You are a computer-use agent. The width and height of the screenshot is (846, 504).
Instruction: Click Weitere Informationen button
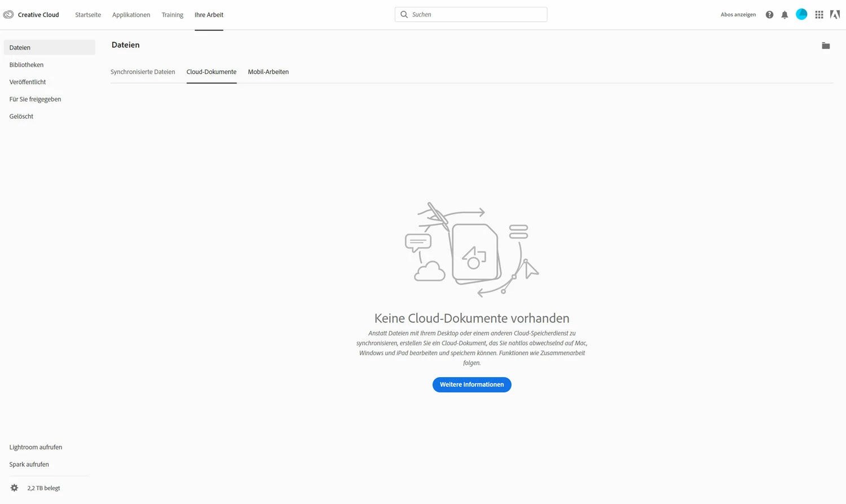tap(472, 384)
